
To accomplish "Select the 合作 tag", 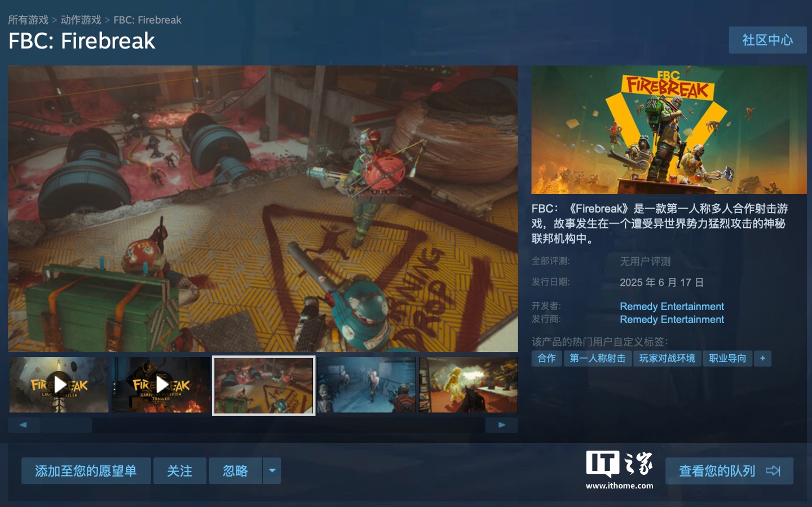I will (546, 358).
